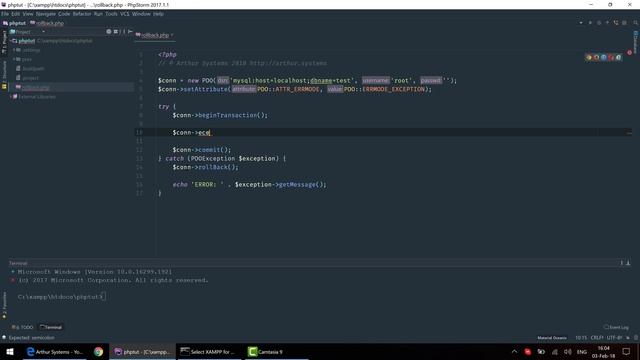Viewport: 640px width, 360px height.
Task: Open in Chrome browser icon in editor
Action: pos(589,58)
